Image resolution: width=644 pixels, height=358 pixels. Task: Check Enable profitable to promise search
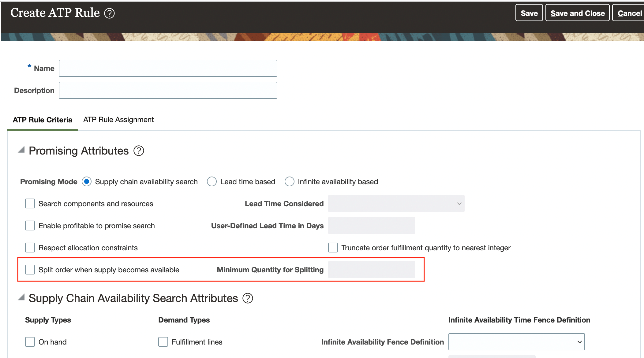[x=30, y=226]
